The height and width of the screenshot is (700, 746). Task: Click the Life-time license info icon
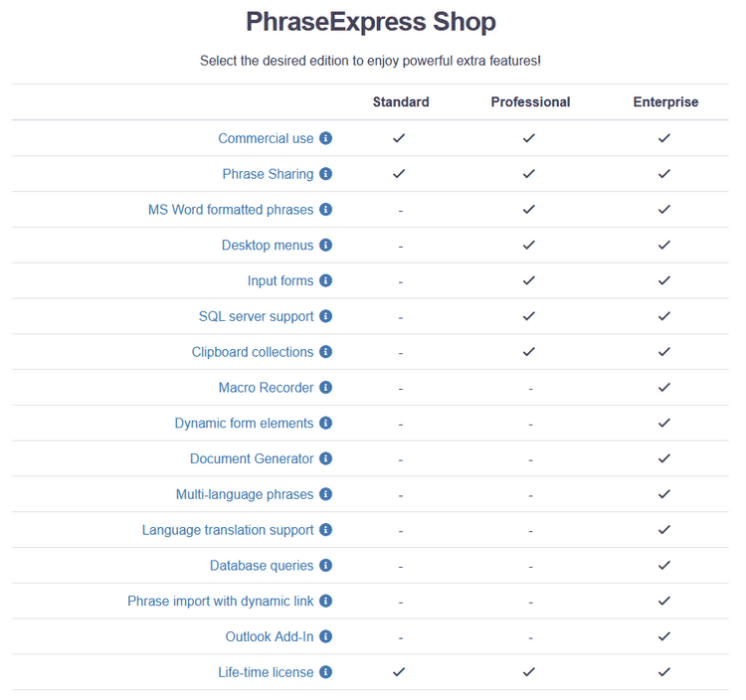(326, 672)
